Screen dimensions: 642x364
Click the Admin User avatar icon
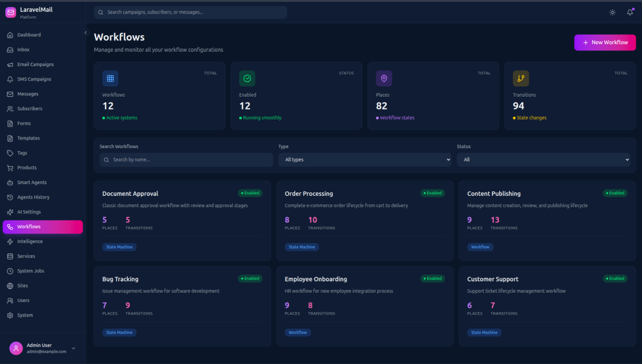(x=16, y=348)
